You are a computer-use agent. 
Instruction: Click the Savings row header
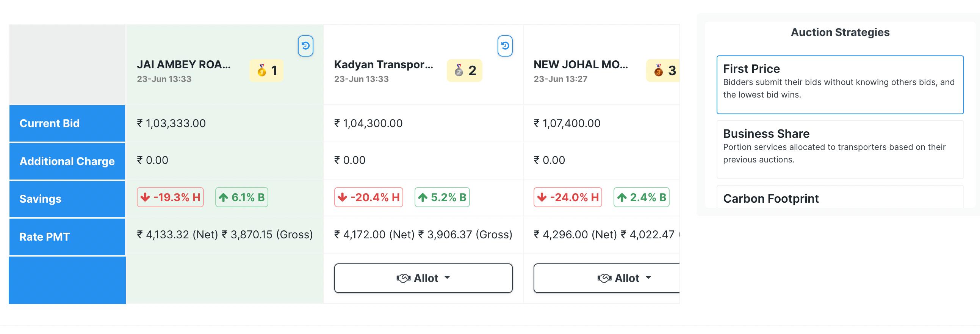[67, 199]
